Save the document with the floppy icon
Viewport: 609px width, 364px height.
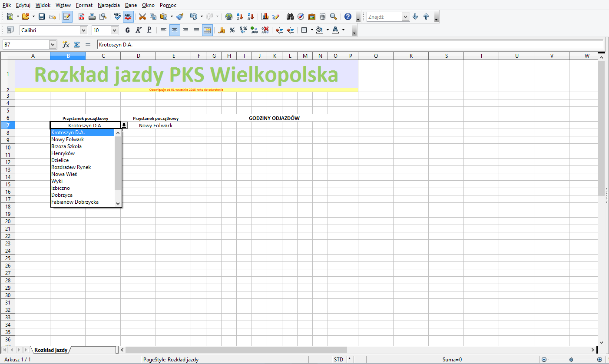pyautogui.click(x=42, y=17)
